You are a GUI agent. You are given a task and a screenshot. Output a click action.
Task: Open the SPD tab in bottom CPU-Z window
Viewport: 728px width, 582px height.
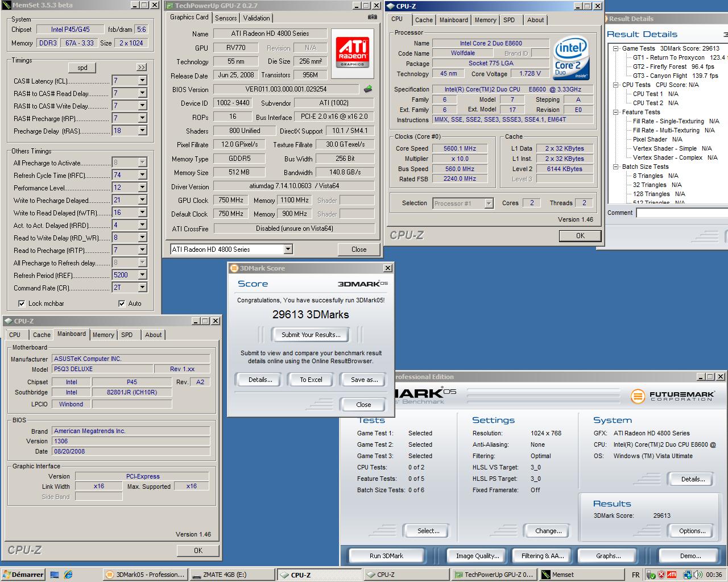(127, 335)
